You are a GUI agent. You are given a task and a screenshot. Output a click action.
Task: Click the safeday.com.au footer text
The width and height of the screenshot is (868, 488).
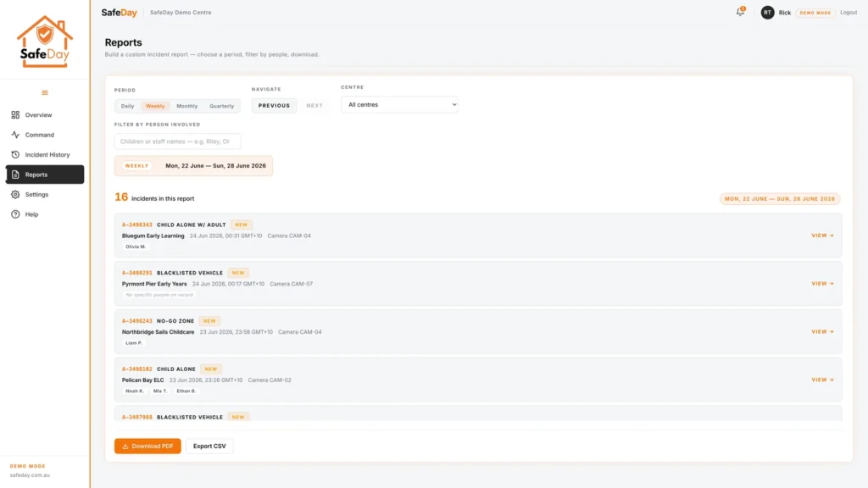[x=30, y=475]
